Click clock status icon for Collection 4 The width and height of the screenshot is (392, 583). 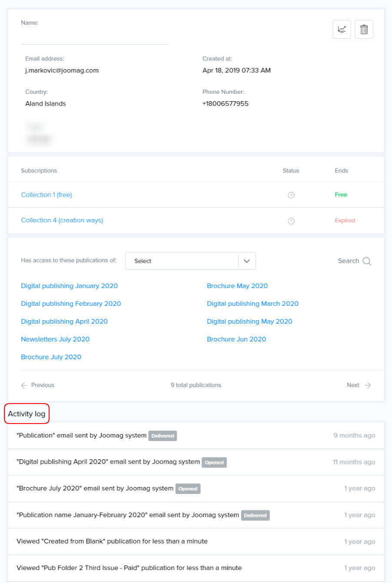(x=291, y=221)
